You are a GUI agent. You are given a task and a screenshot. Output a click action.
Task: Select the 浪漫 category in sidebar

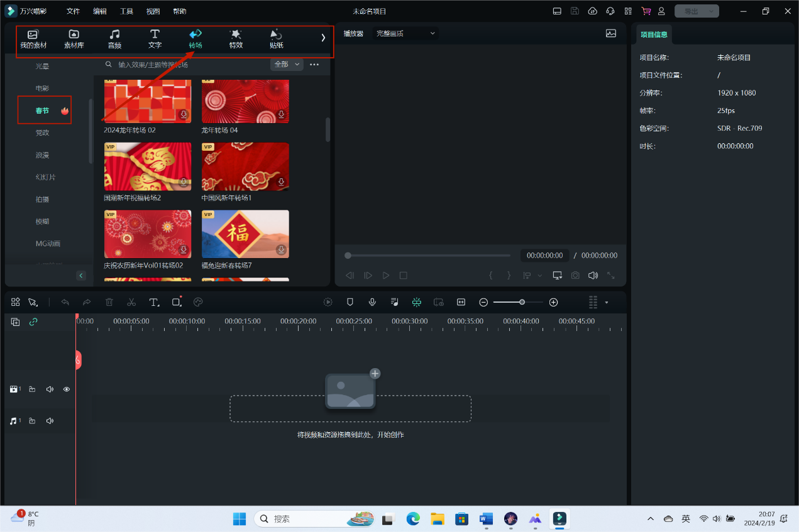pyautogui.click(x=42, y=155)
